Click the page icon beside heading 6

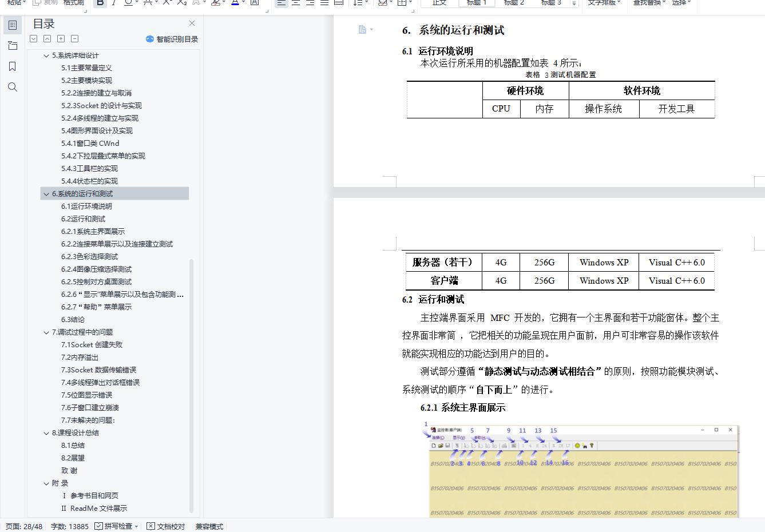tap(362, 30)
